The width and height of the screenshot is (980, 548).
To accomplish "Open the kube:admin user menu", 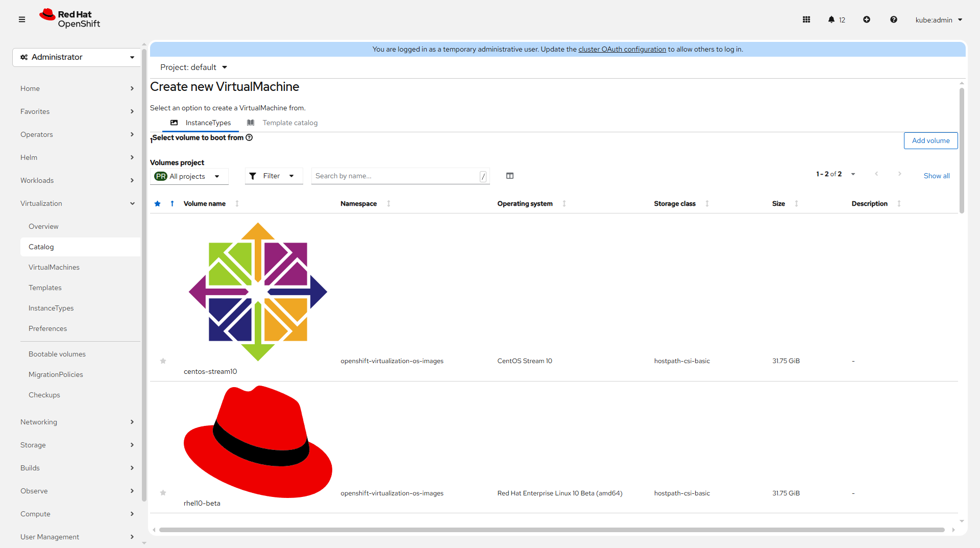I will tap(939, 20).
